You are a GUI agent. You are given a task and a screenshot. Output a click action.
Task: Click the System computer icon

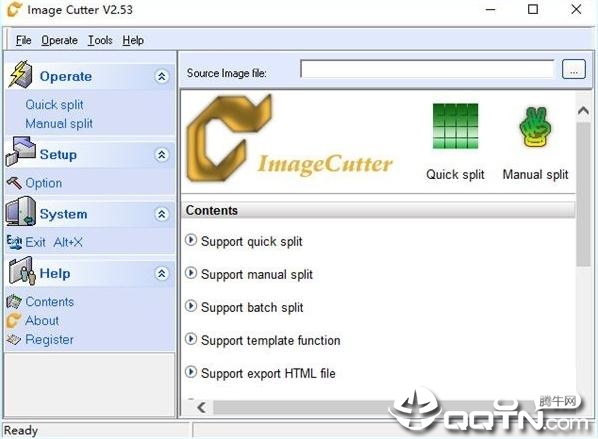pos(21,212)
